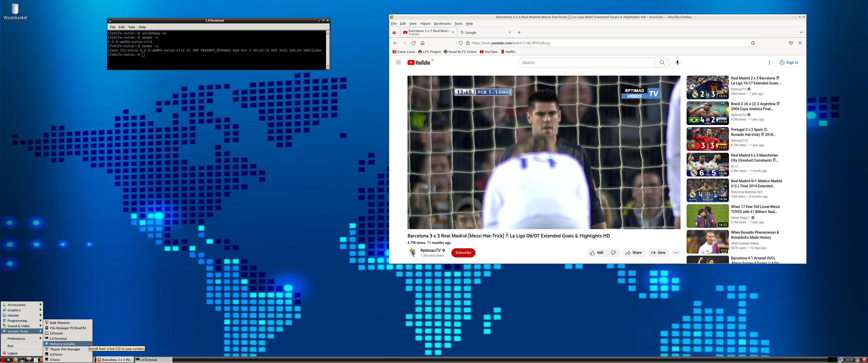Open tracking protection shield panel
This screenshot has width=868, height=363.
pos(461,43)
